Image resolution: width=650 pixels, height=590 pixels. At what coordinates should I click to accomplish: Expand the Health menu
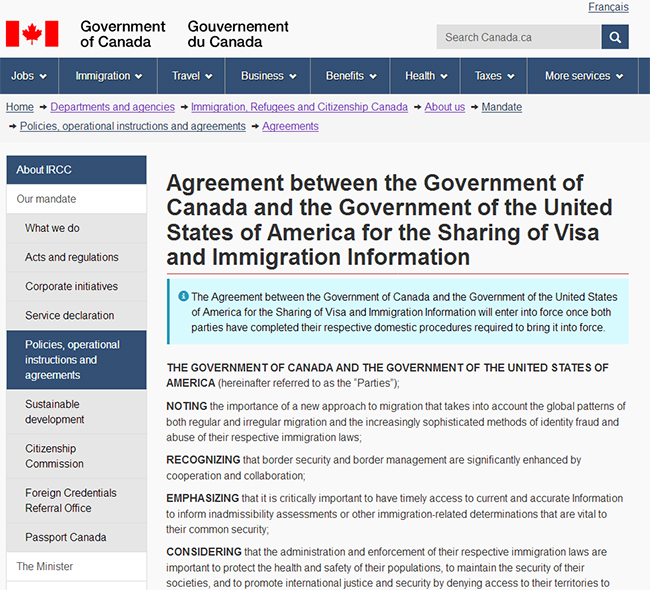pyautogui.click(x=426, y=76)
